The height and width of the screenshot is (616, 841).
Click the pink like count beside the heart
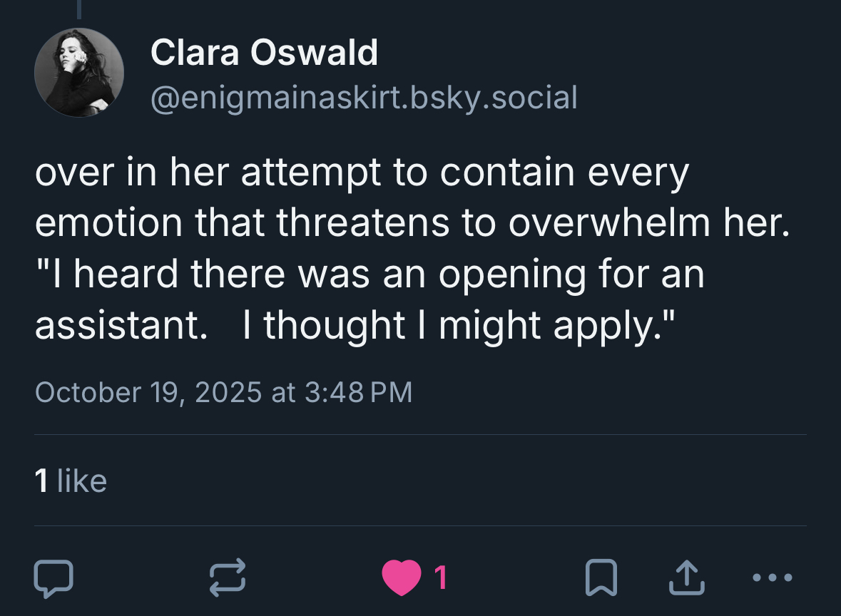pyautogui.click(x=441, y=577)
